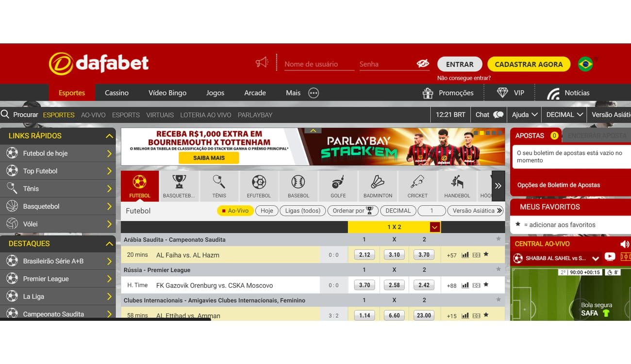The image size is (631, 364).
Task: Toggle password visibility eye icon
Action: coord(423,64)
